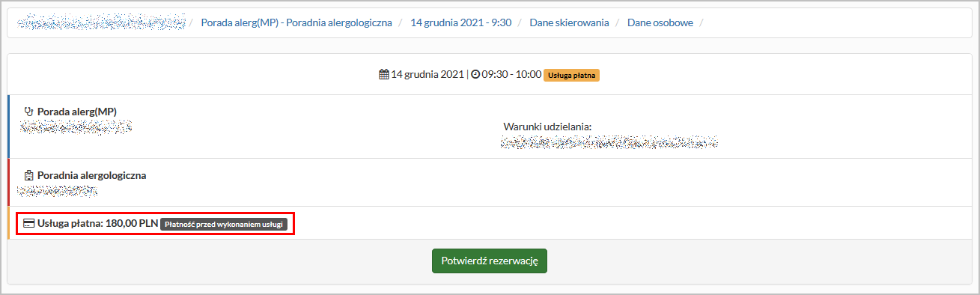Click the calendar icon beside 14 grudnia 2021
The height and width of the screenshot is (295, 980).
[384, 75]
